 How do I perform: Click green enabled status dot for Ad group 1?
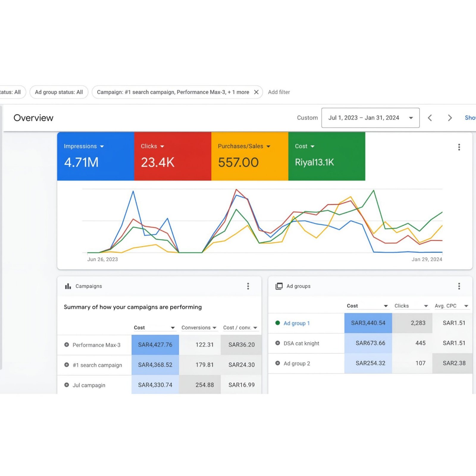[278, 323]
